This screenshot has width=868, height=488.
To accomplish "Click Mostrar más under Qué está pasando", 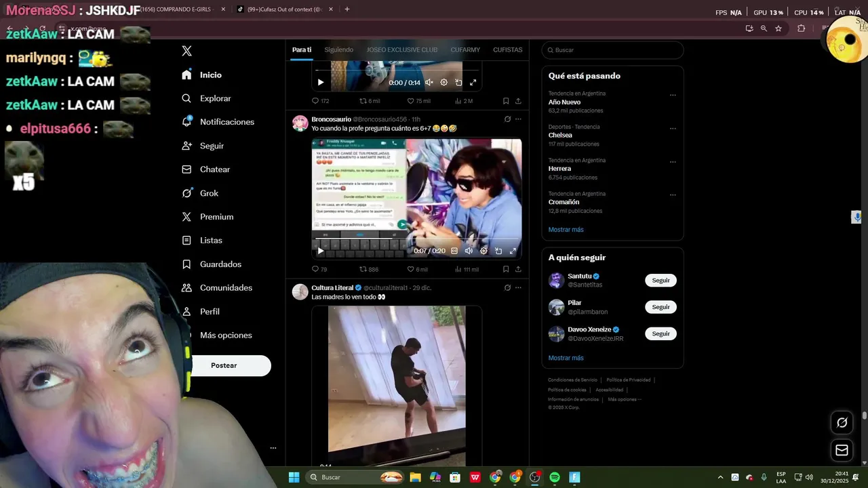I will tap(566, 230).
